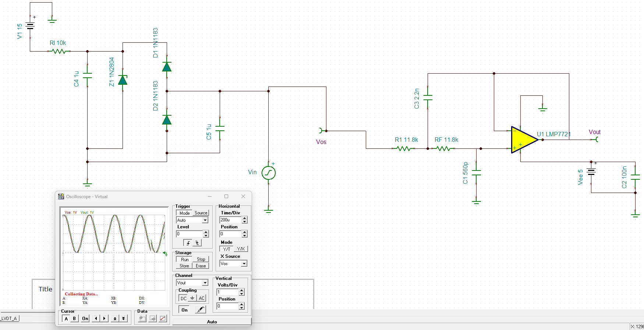Increase the Volts/Div value with up arrow
Viewport: 644px width, 330px height.
click(242, 290)
